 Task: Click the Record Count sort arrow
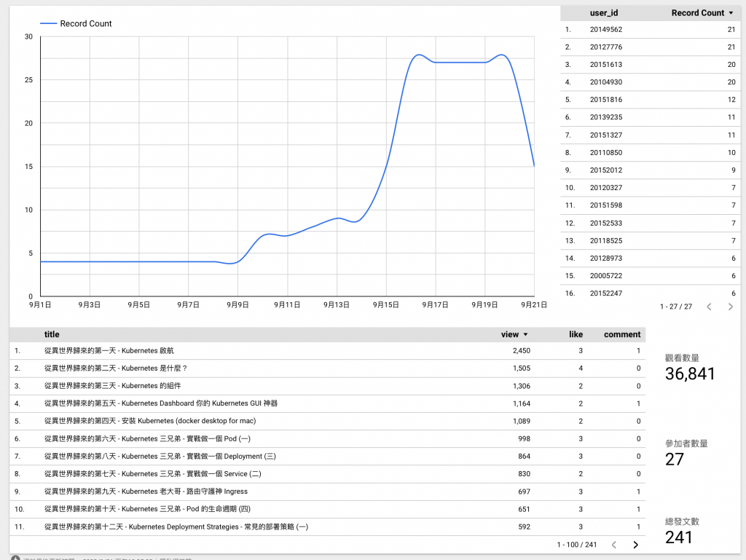[x=731, y=13]
